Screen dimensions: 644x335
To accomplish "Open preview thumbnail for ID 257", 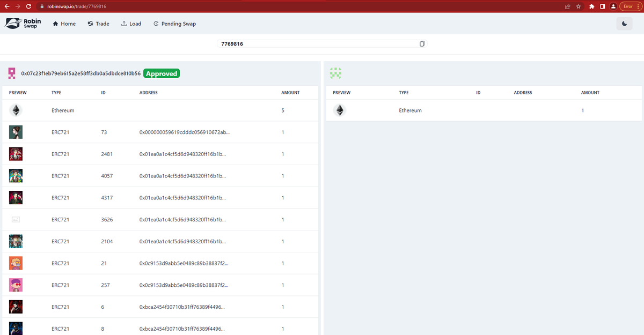I will tap(16, 285).
